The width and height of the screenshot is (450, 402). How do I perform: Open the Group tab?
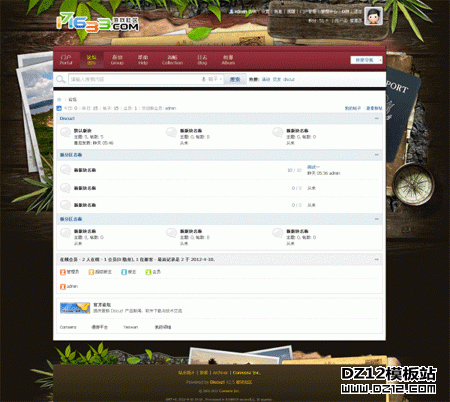pyautogui.click(x=117, y=60)
